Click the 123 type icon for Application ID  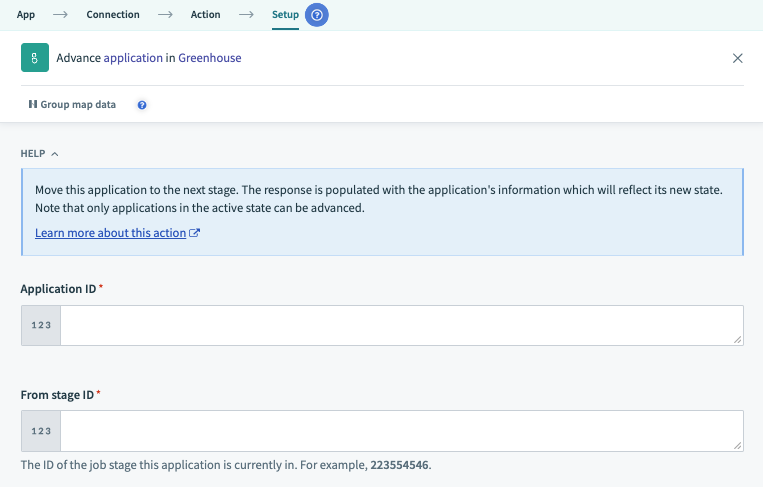click(x=41, y=326)
